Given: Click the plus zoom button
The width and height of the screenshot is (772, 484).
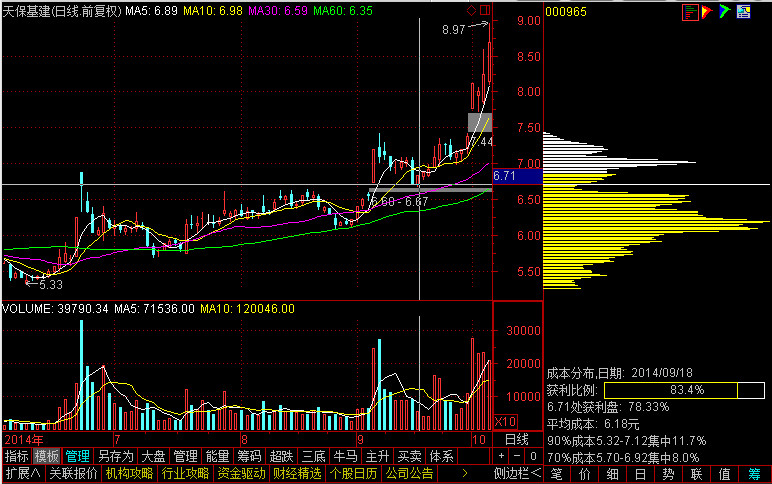Looking at the screenshot, I should pos(503,456).
